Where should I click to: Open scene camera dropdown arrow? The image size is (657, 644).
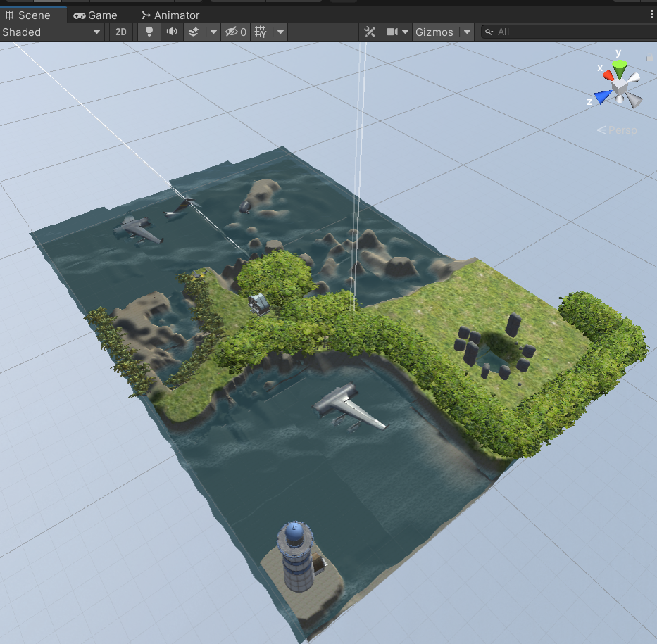pyautogui.click(x=405, y=32)
